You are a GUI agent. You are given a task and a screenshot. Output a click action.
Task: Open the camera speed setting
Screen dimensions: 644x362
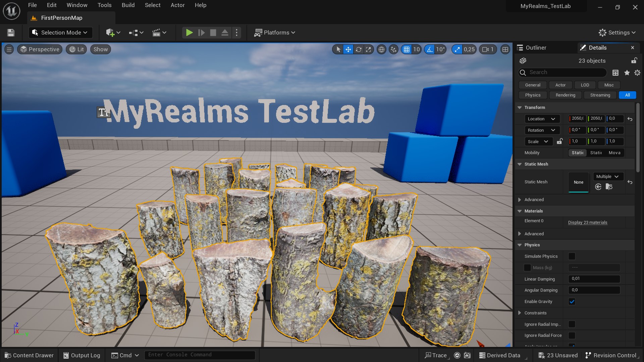[488, 50]
